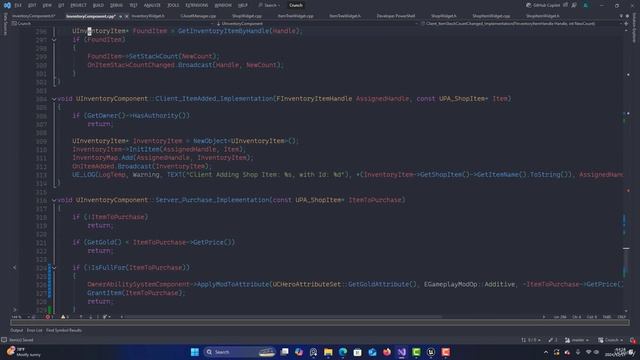Switch to InventoryWidget.h tab
Viewport: 640px width, 360px height.
pyautogui.click(x=148, y=16)
